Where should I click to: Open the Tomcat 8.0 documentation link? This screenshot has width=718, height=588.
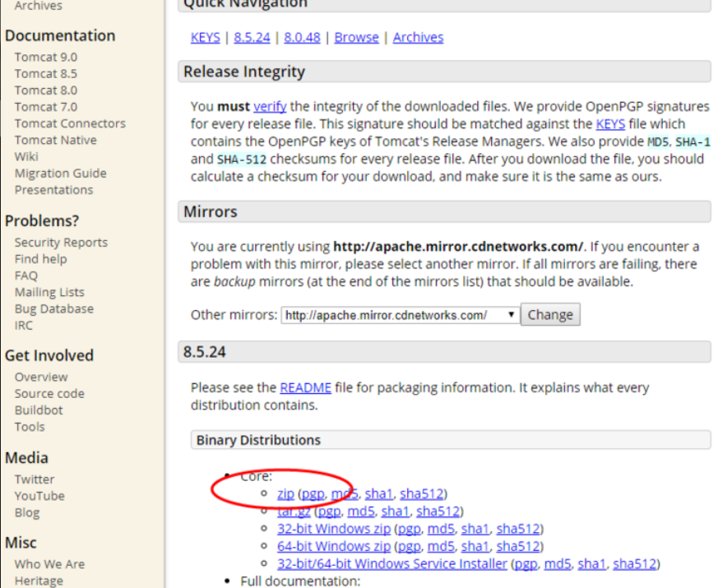(x=46, y=90)
